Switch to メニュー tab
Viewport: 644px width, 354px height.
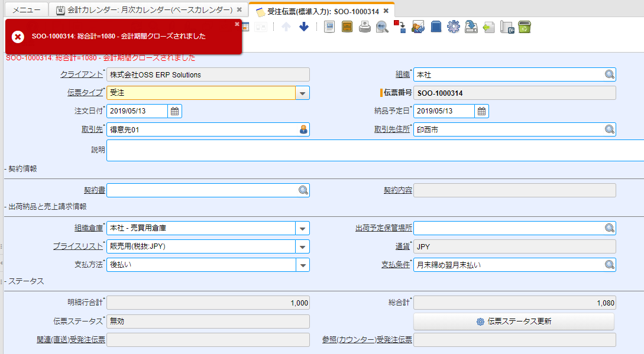tap(26, 10)
